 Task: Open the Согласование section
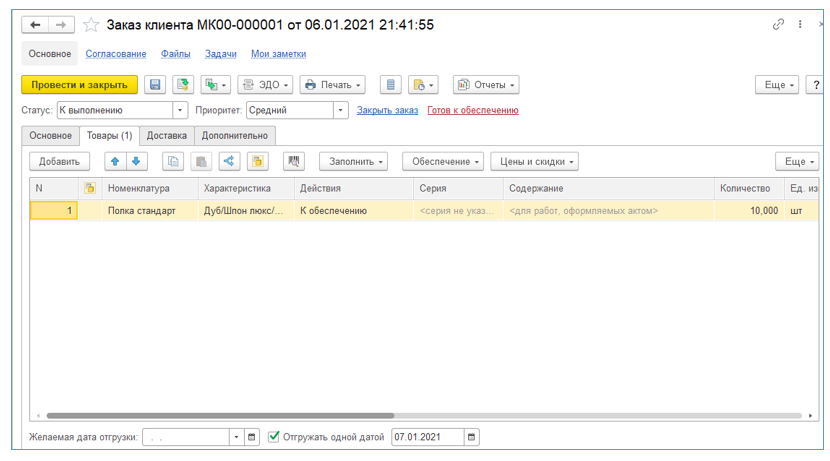[116, 54]
